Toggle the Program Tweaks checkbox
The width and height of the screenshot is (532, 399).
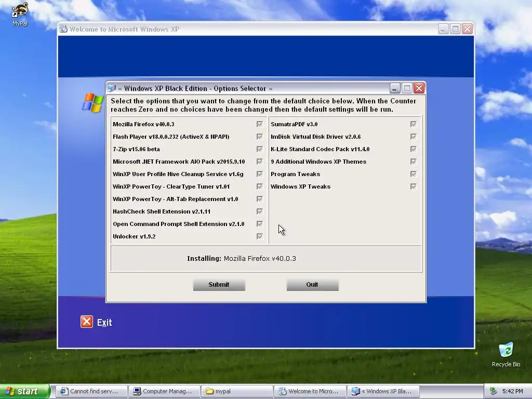413,174
